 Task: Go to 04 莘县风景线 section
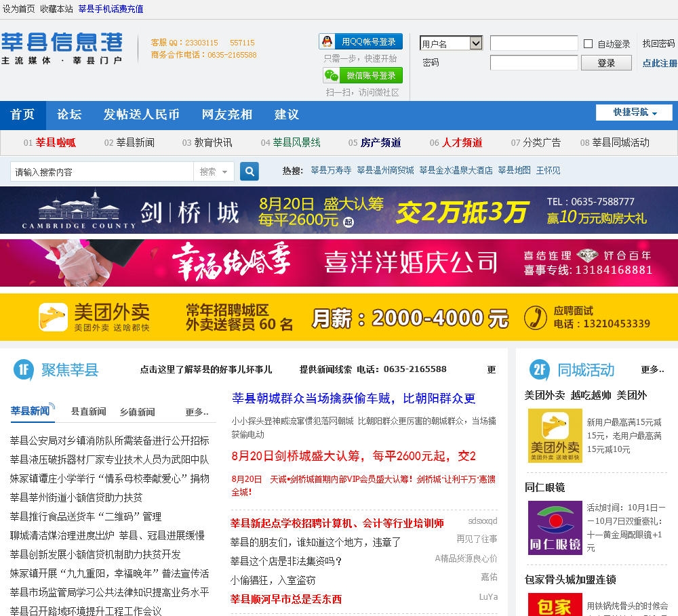(x=291, y=143)
